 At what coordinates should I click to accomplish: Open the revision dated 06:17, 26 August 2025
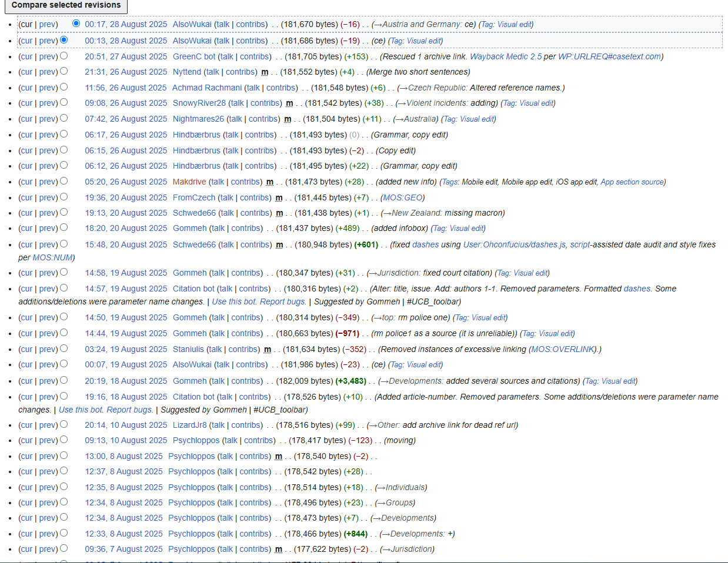coord(126,135)
